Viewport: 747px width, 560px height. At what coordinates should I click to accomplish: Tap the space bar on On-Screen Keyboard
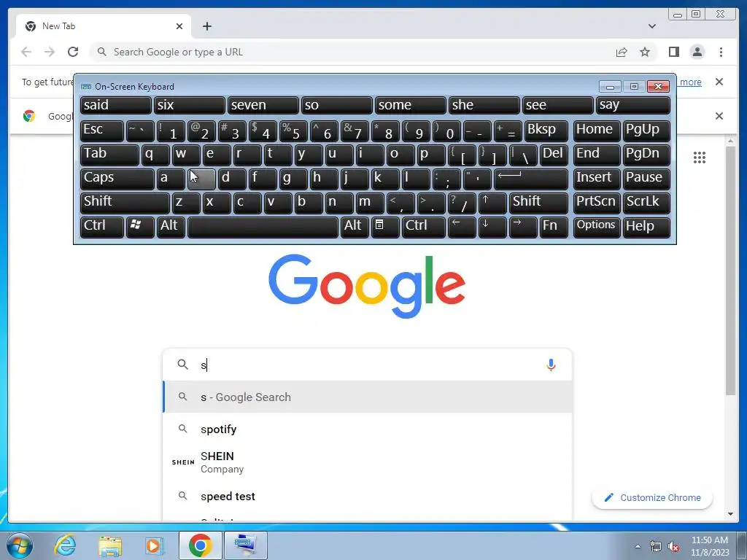point(263,227)
